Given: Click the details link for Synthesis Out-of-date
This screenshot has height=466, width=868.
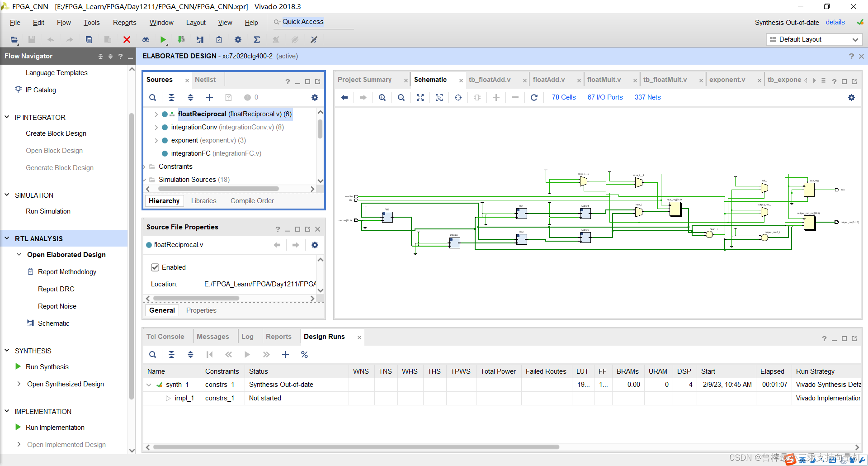Looking at the screenshot, I should tap(835, 22).
